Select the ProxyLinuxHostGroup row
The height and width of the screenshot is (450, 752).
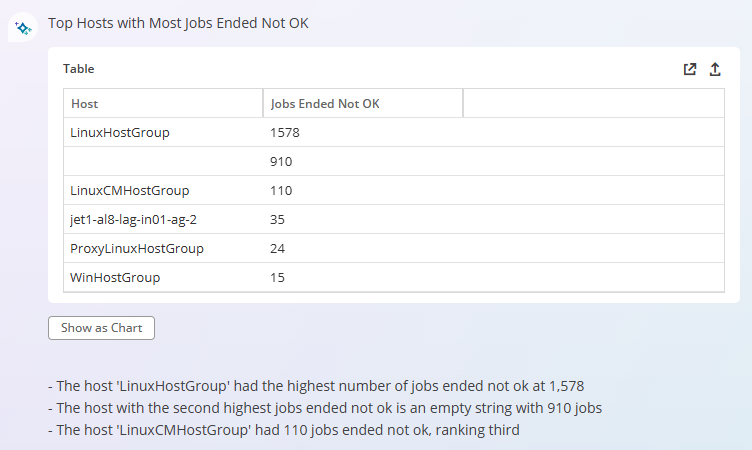click(394, 248)
